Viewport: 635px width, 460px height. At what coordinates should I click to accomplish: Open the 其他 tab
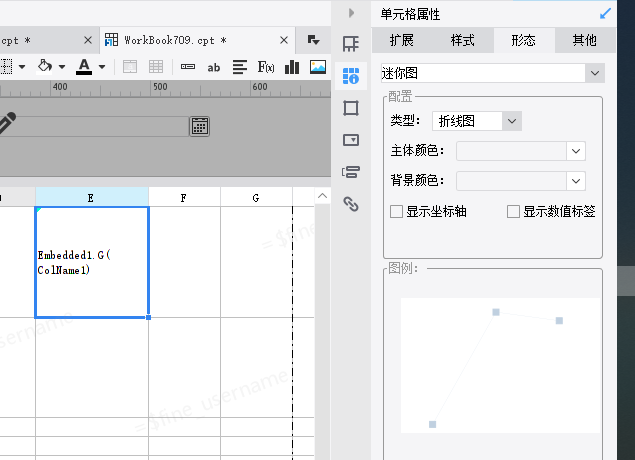coord(584,40)
